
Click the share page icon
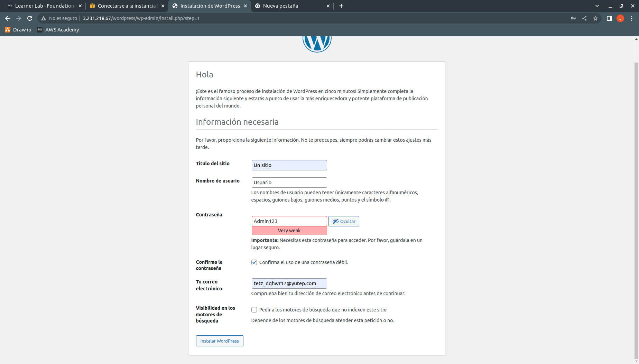point(584,18)
